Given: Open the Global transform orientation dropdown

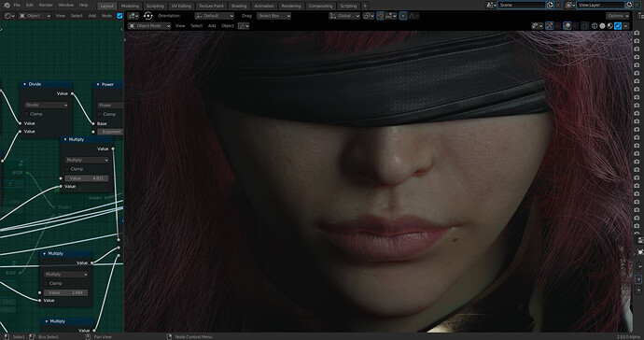Looking at the screenshot, I should [x=344, y=16].
